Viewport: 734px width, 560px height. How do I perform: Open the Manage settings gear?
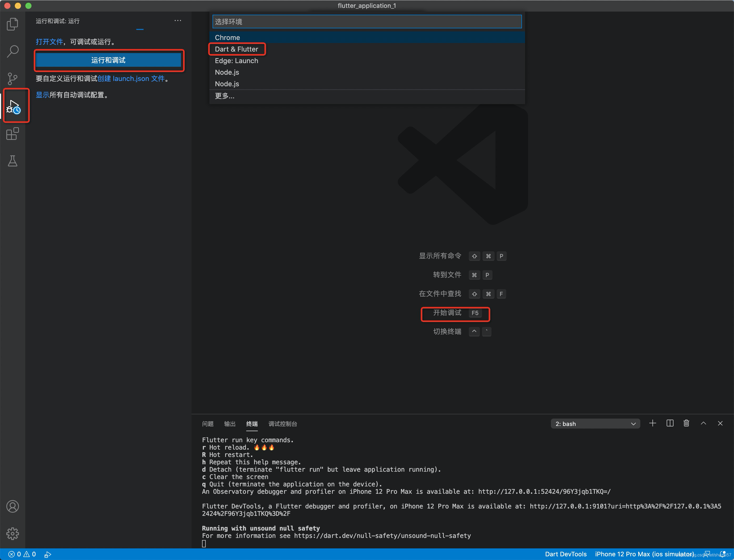coord(13,534)
